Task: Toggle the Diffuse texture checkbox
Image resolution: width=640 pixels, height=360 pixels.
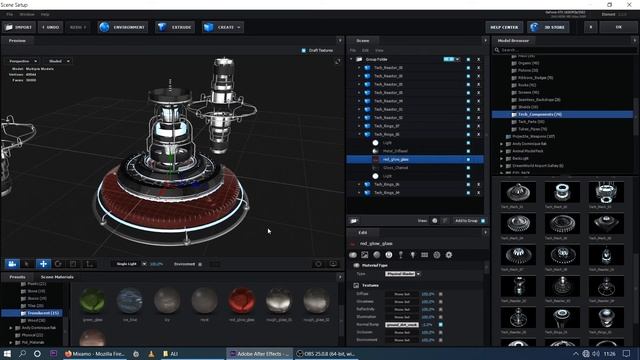Action: pyautogui.click(x=440, y=294)
